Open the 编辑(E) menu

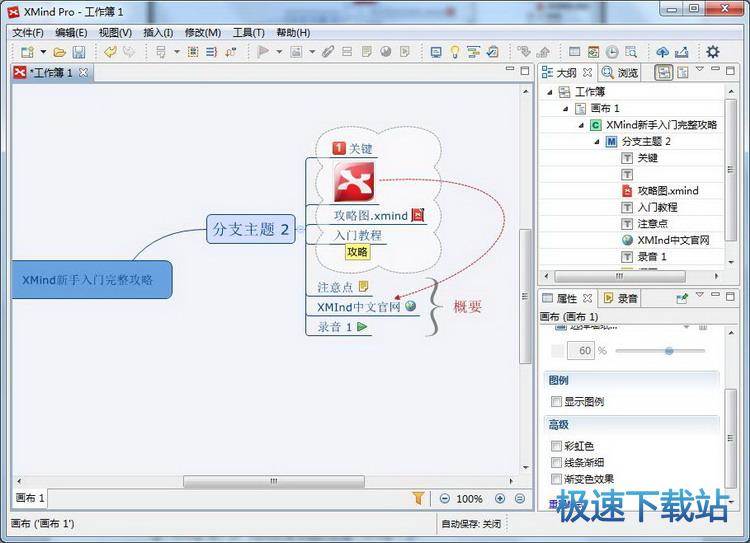(x=71, y=33)
